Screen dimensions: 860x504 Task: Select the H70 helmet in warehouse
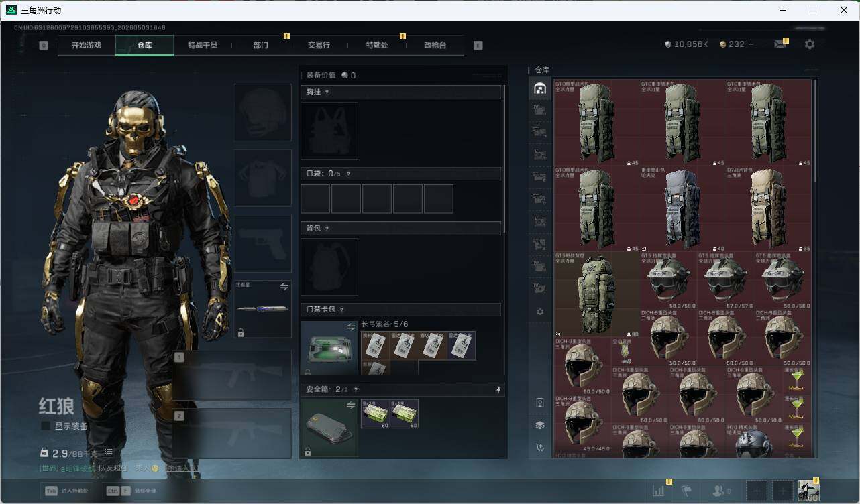pos(754,440)
